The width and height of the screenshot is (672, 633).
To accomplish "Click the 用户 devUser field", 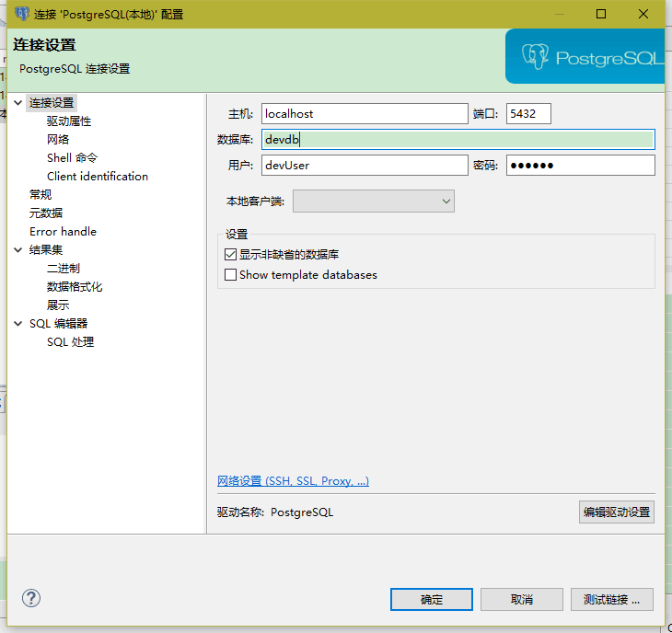I will (365, 165).
